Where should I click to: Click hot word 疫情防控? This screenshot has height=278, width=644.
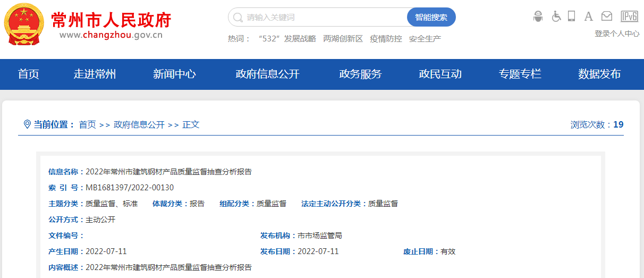pos(386,39)
